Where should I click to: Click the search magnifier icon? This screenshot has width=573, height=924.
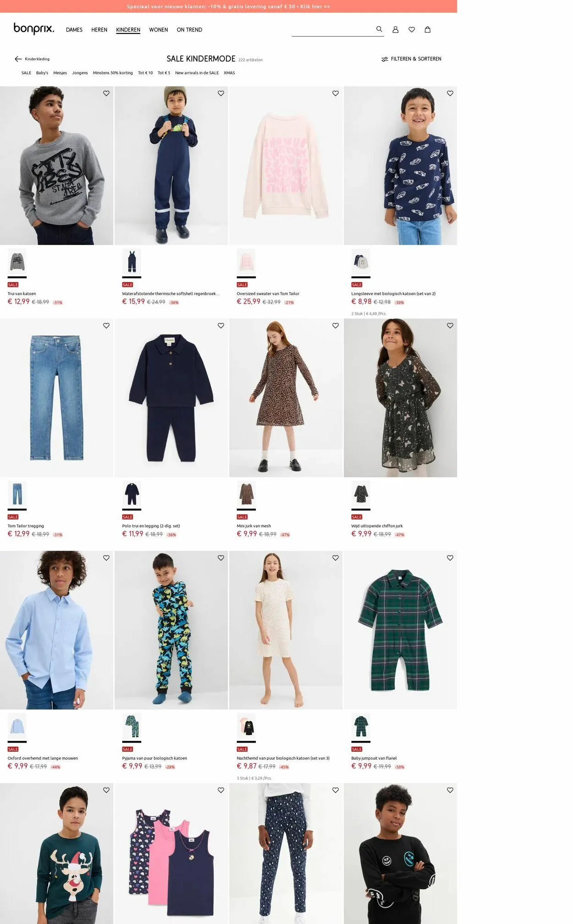click(379, 29)
